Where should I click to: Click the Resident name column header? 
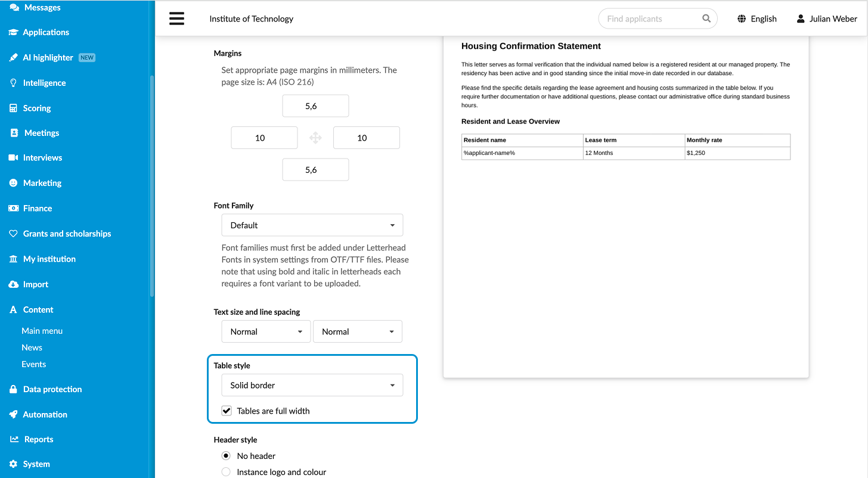[522, 140]
